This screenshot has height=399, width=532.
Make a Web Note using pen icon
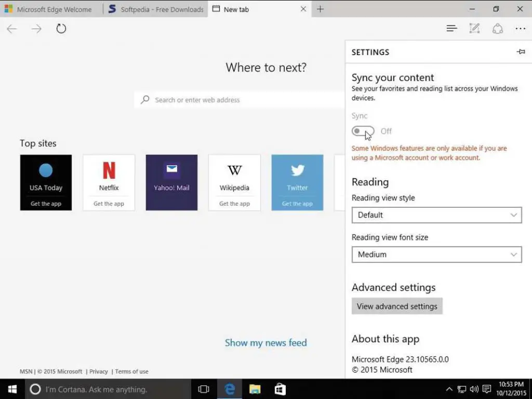coord(474,29)
